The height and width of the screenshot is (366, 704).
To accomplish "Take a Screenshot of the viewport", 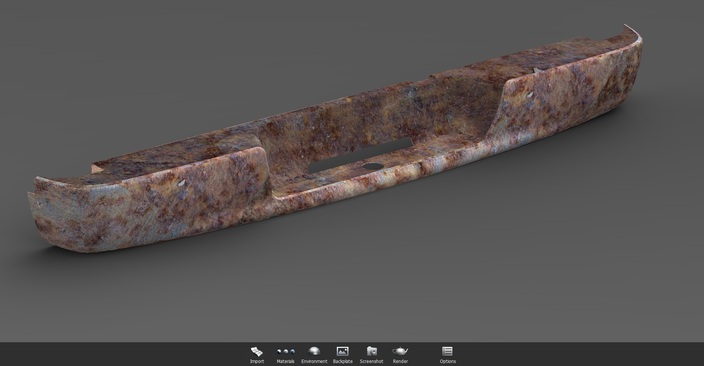I will point(371,354).
